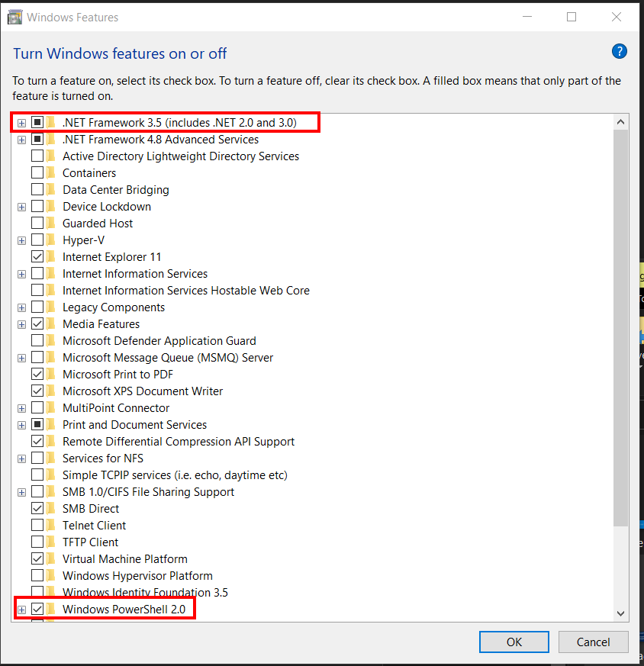The height and width of the screenshot is (666, 644).
Task: Click folder icon beside Media Features
Action: click(x=51, y=323)
